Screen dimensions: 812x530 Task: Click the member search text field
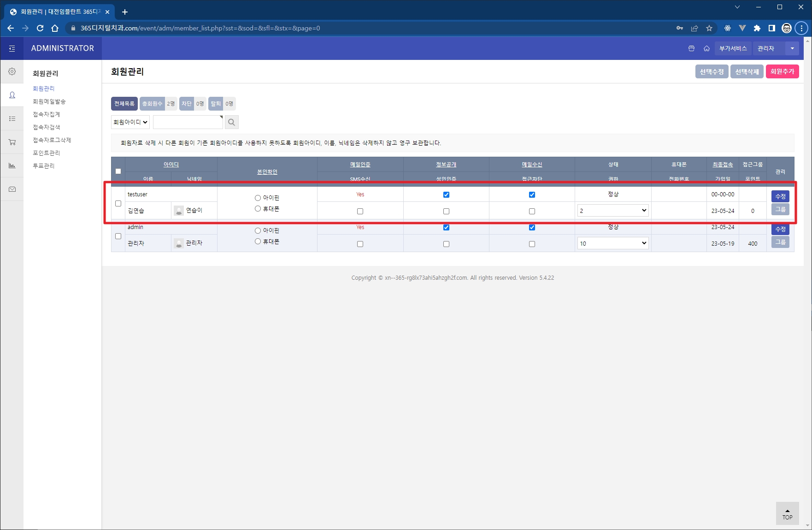188,122
